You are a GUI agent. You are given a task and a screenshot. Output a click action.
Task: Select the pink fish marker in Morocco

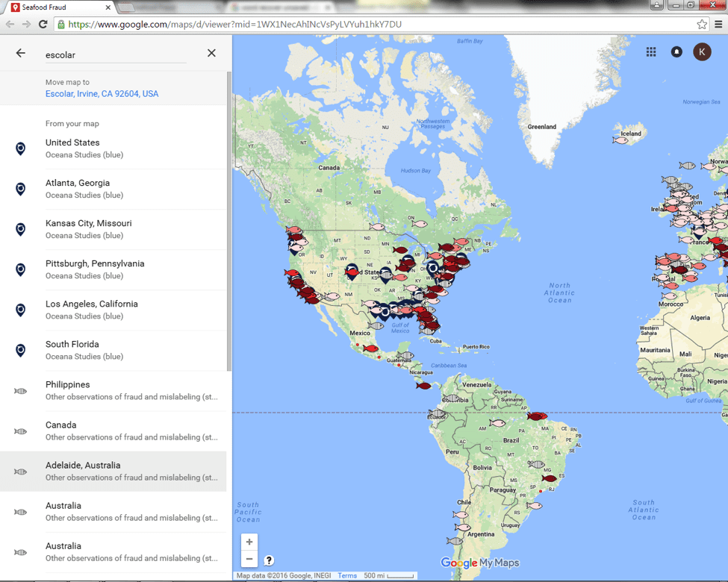[x=669, y=296]
